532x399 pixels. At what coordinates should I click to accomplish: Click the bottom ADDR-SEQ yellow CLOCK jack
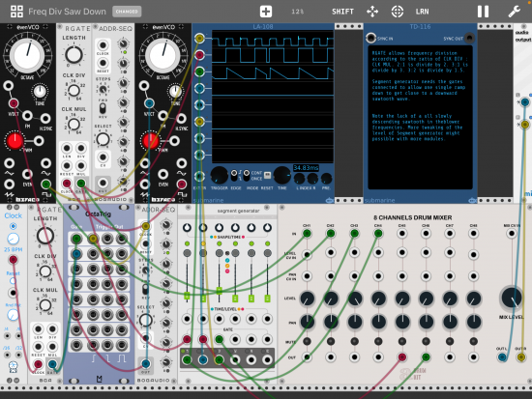point(145,226)
